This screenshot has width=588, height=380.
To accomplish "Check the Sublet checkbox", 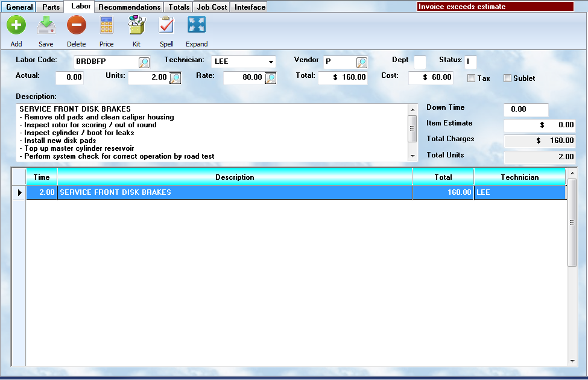I will point(507,78).
